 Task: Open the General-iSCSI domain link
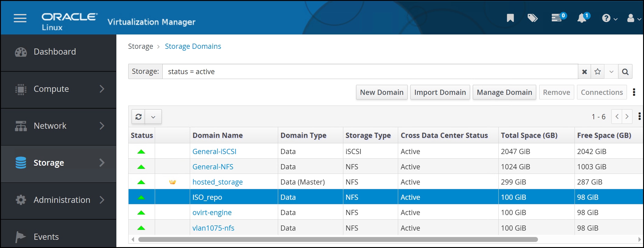coord(214,152)
